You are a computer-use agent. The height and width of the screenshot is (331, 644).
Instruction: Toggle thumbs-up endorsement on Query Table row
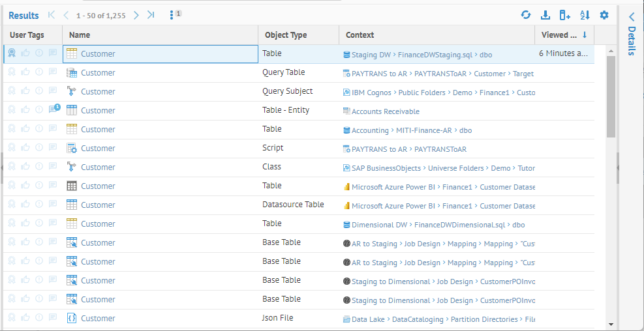[x=25, y=72]
